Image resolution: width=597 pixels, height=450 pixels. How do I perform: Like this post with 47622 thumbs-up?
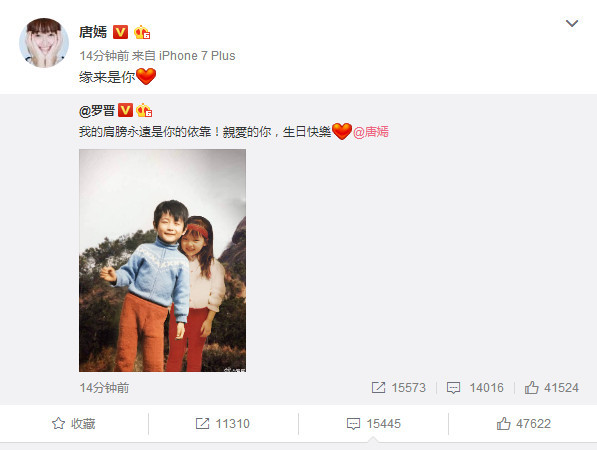[x=524, y=423]
